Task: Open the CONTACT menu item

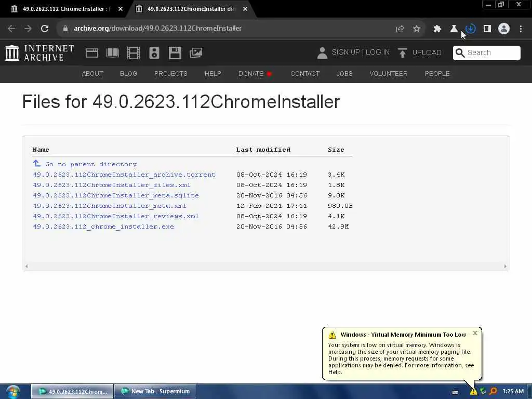Action: (x=305, y=74)
